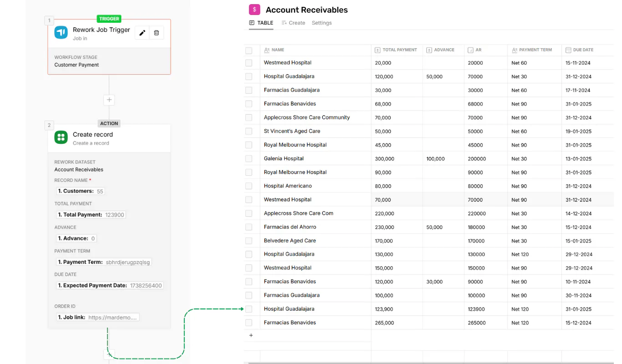Open the Total Payment column header
Viewport: 622px width, 364px height.
click(x=397, y=50)
